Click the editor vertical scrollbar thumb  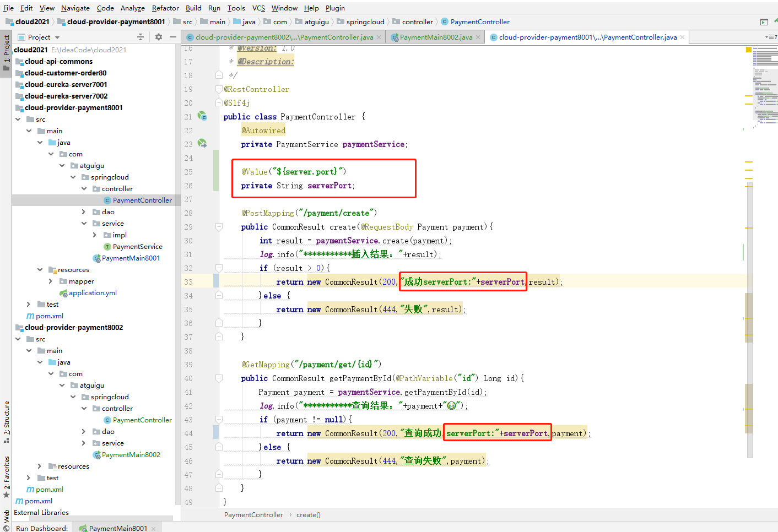(749, 319)
